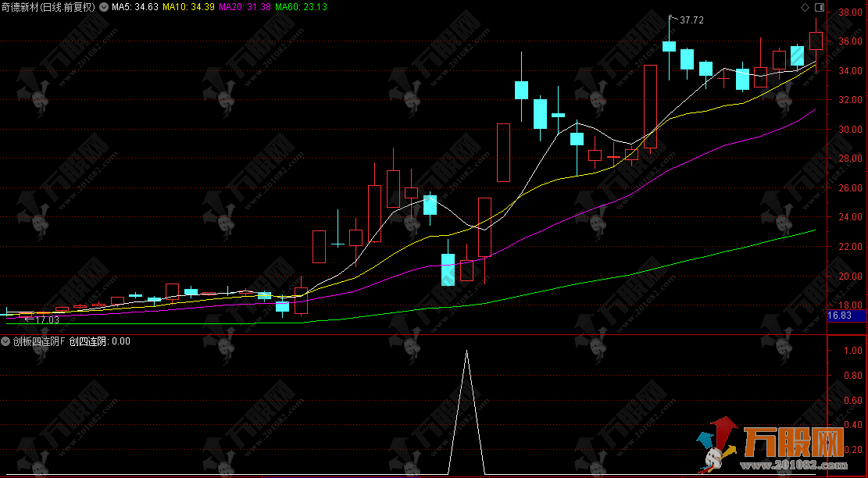Open the main chart indicator dropdown arrow

pos(105,7)
